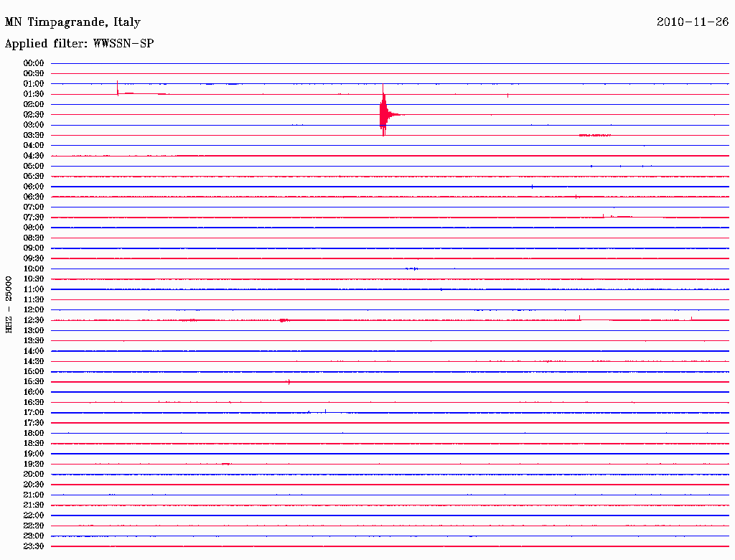The image size is (735, 560).
Task: Click the 04:00 time label
Action: click(x=33, y=146)
